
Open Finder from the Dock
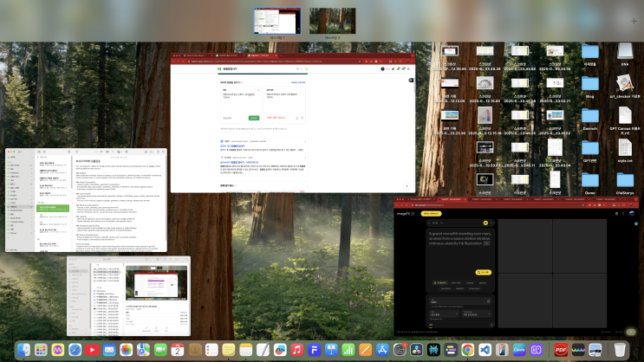pos(23,350)
